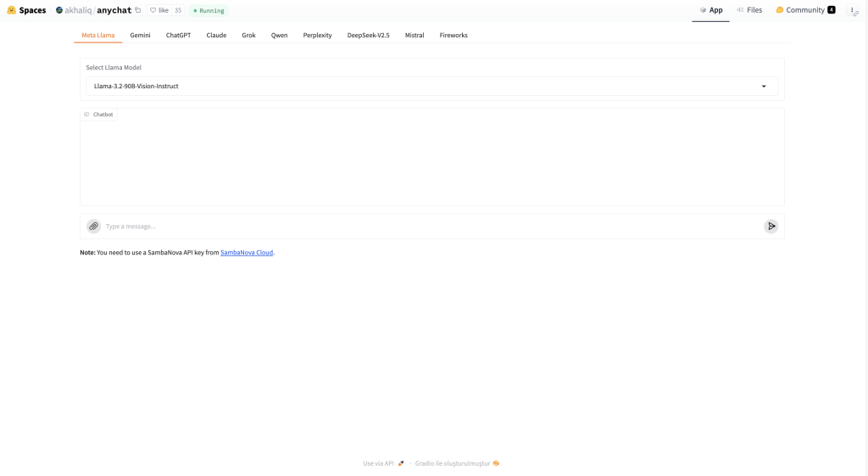Click the Use via API link
This screenshot has width=868, height=476.
click(383, 463)
